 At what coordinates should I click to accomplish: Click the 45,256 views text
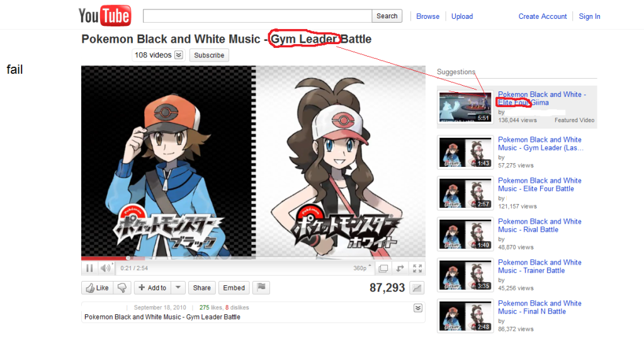point(516,288)
